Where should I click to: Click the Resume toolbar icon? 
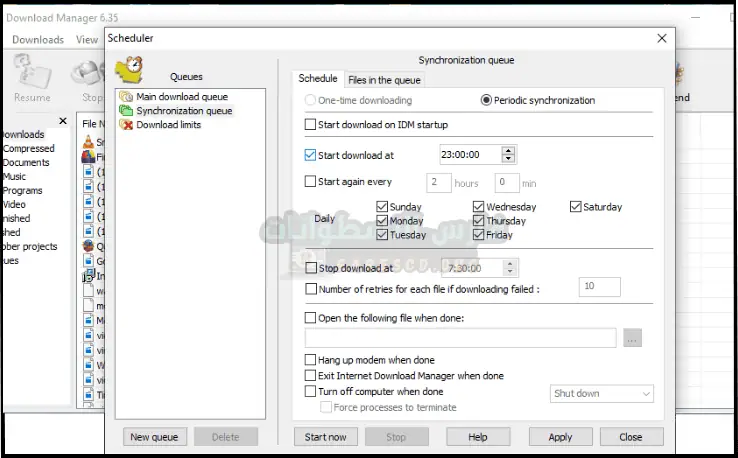tap(32, 78)
